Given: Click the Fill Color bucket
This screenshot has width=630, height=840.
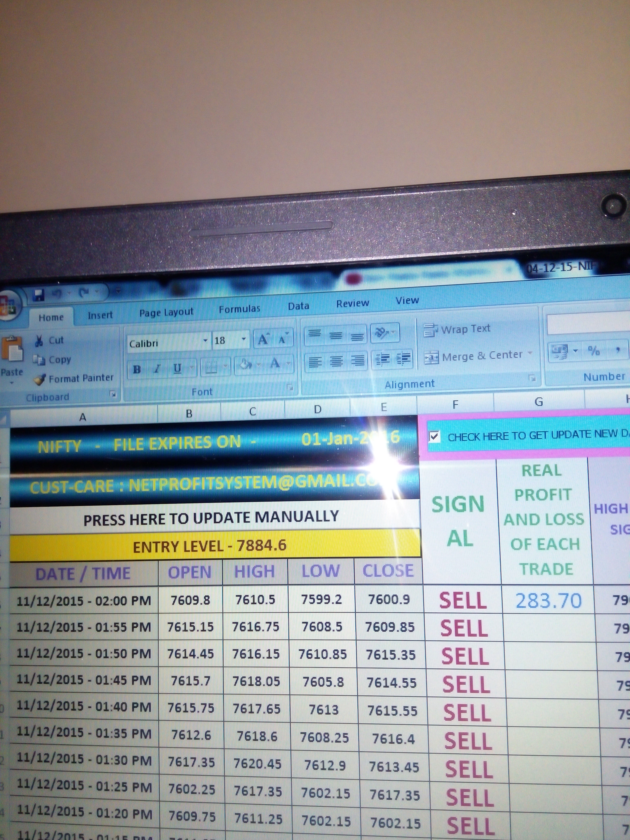Looking at the screenshot, I should click(245, 365).
